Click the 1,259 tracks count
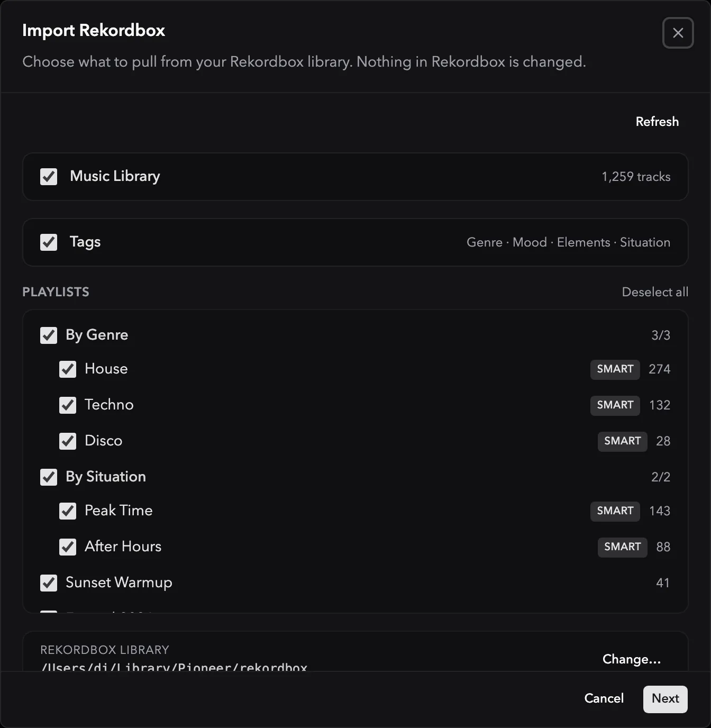 (636, 177)
